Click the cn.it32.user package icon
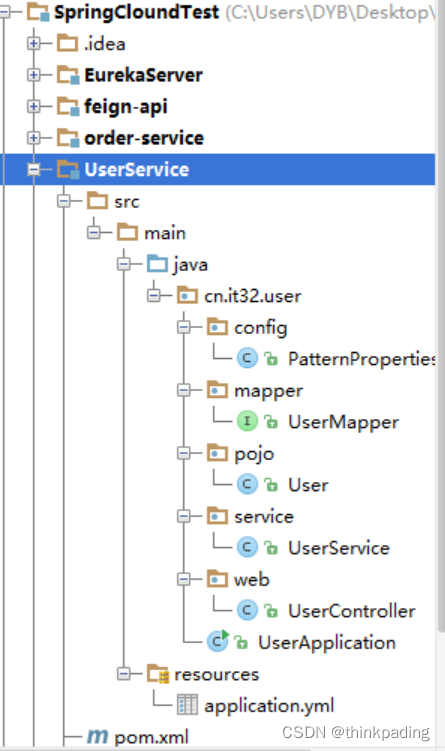 (x=187, y=296)
